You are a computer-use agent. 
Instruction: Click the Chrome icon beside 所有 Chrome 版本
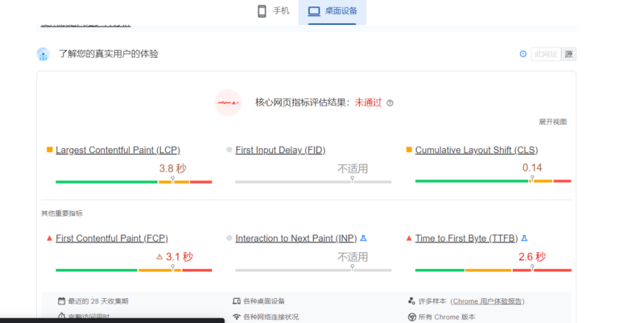point(411,317)
